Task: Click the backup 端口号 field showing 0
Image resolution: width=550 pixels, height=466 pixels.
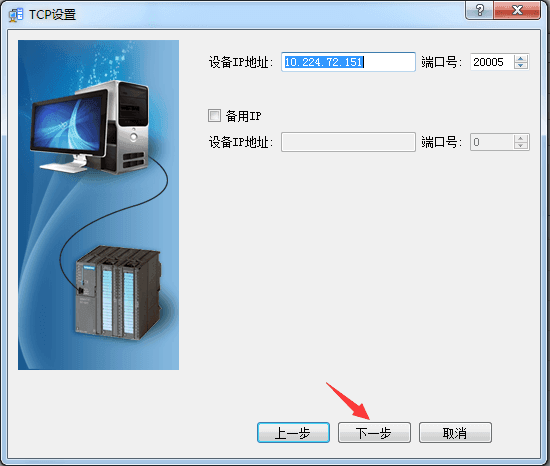Action: click(492, 142)
